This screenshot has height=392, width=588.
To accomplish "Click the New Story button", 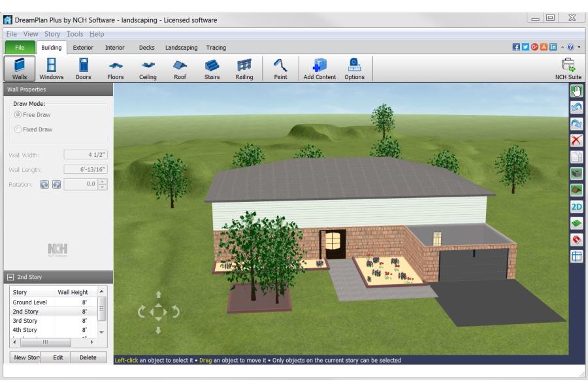I will (x=25, y=357).
